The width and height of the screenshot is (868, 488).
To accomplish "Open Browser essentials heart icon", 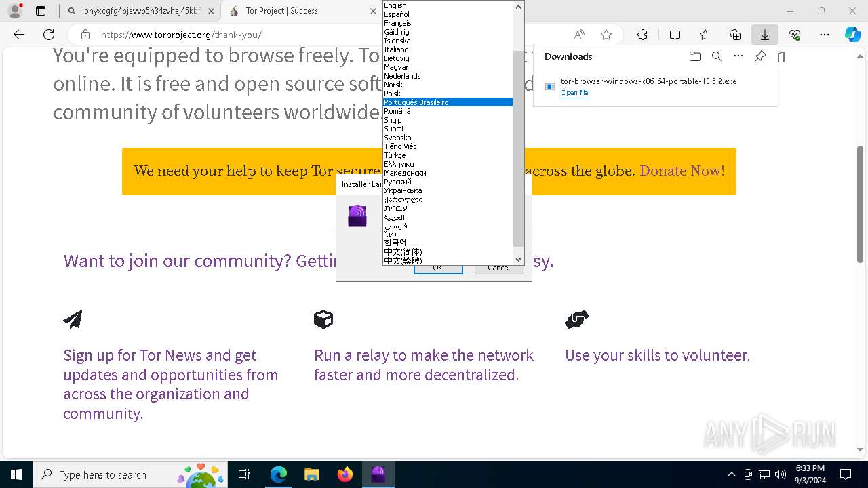I will point(795,35).
